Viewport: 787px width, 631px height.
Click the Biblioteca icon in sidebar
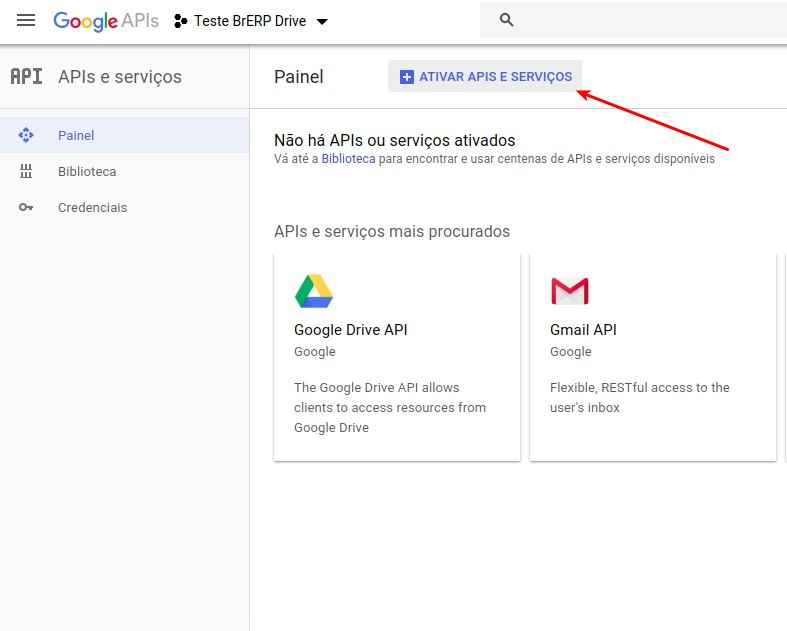tap(26, 172)
